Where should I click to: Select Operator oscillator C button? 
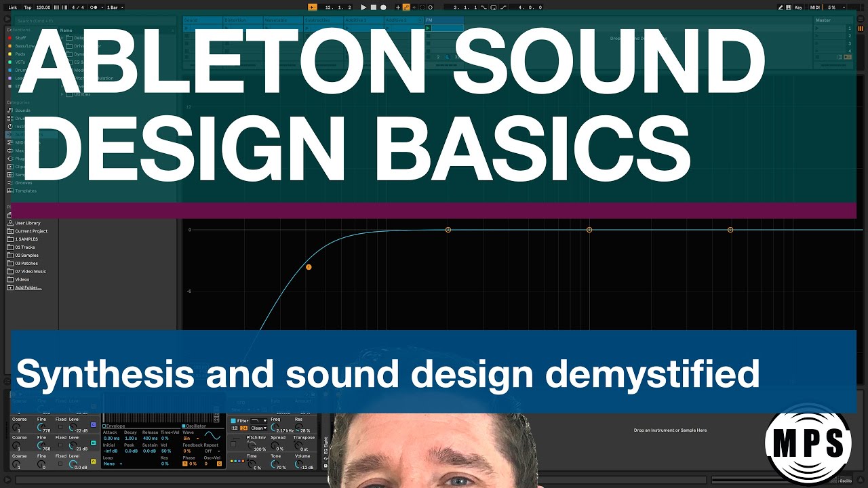click(x=93, y=424)
